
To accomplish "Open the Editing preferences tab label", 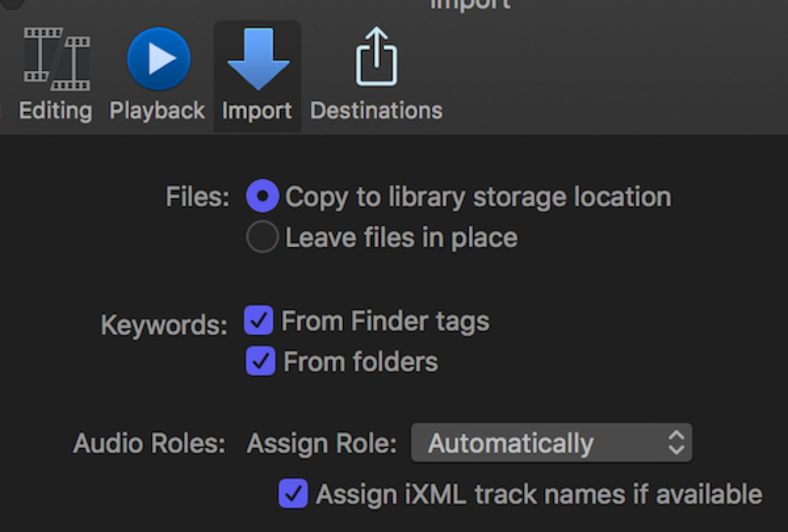I will point(55,111).
